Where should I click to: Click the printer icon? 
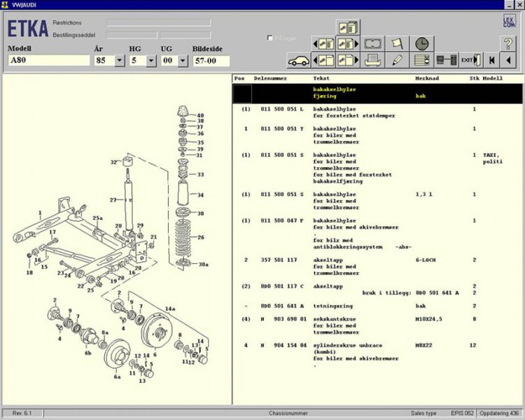tap(373, 60)
